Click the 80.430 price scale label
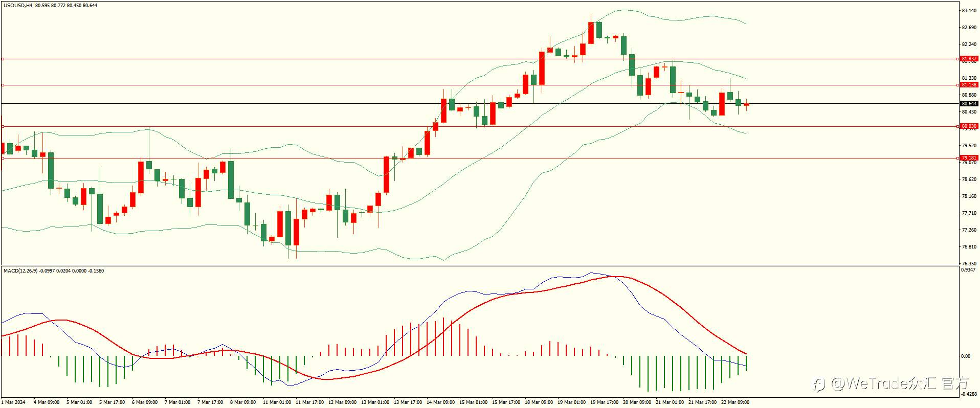Image resolution: width=980 pixels, height=408 pixels. coord(969,112)
